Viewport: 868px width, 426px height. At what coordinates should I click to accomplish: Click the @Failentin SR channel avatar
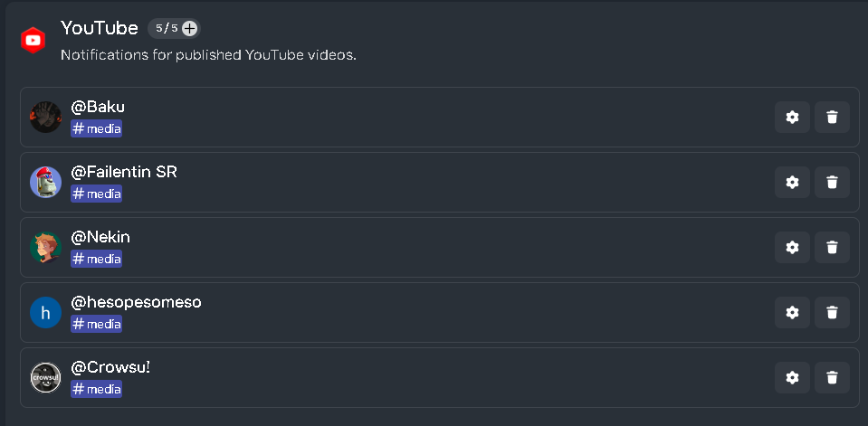45,182
